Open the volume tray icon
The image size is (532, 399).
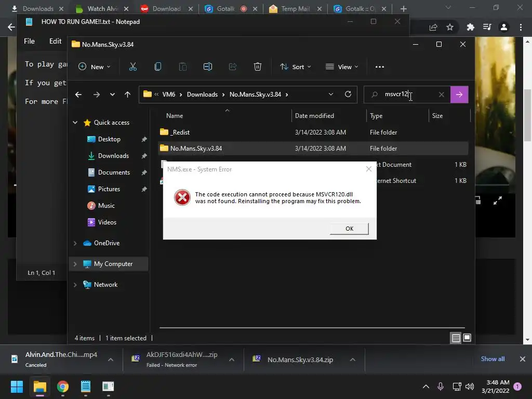click(470, 387)
